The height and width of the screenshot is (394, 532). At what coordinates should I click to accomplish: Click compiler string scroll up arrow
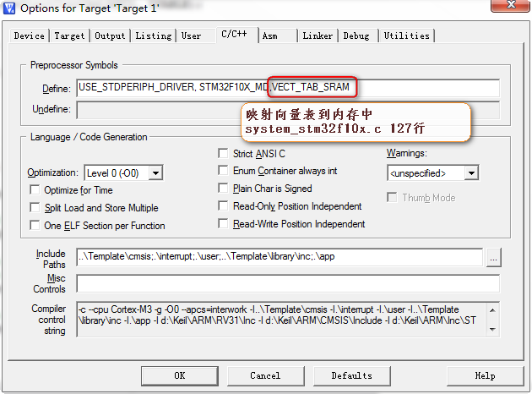(x=492, y=310)
